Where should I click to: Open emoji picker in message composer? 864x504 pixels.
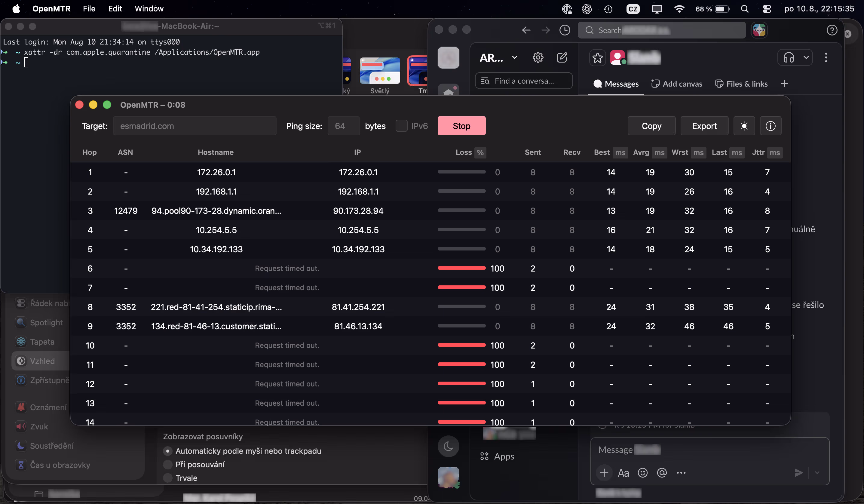pyautogui.click(x=642, y=473)
